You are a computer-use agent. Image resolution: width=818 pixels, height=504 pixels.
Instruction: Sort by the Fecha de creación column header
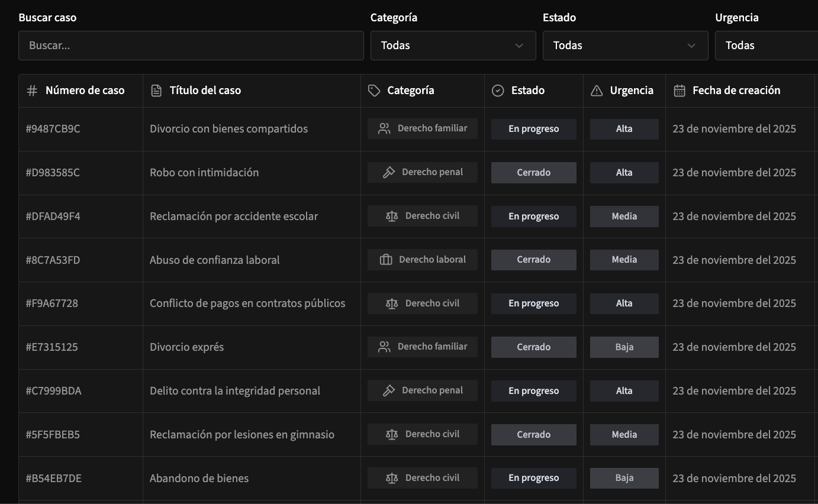(x=736, y=91)
